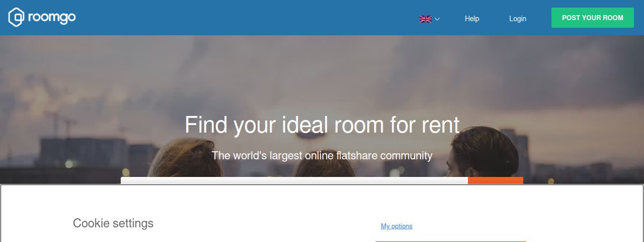Viewport: 644px width, 242px height.
Task: Click the roomgo logo
Action: (x=42, y=18)
